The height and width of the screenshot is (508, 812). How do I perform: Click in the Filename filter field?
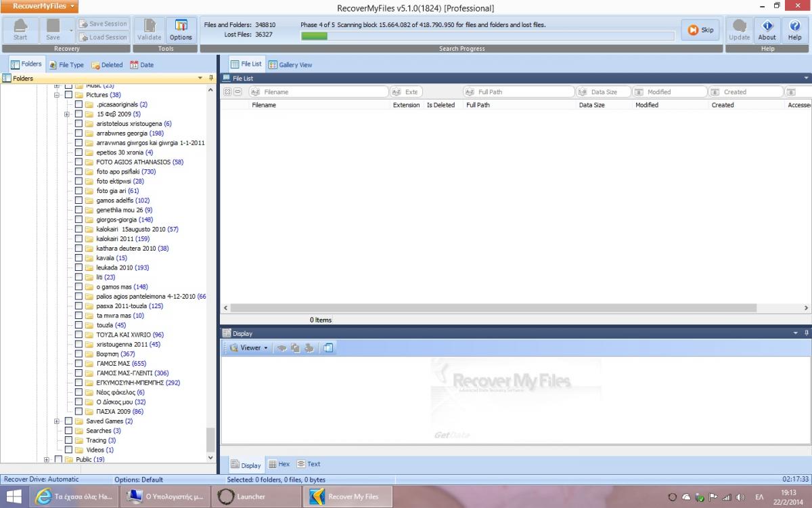pos(319,91)
